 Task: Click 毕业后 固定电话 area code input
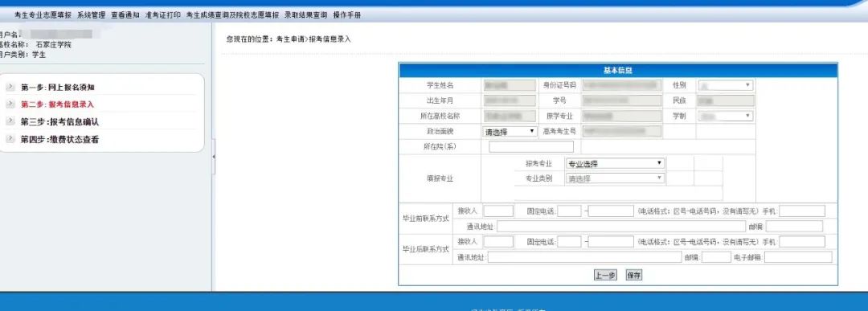(569, 242)
